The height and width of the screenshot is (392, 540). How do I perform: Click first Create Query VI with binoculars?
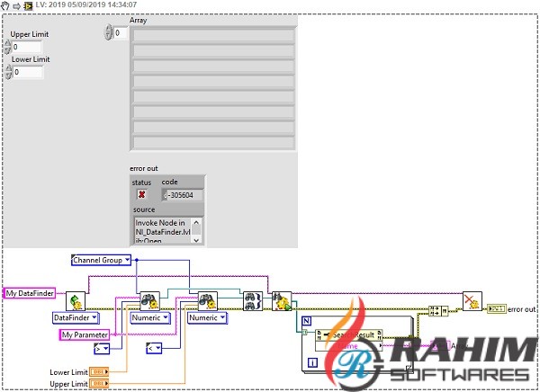point(149,301)
